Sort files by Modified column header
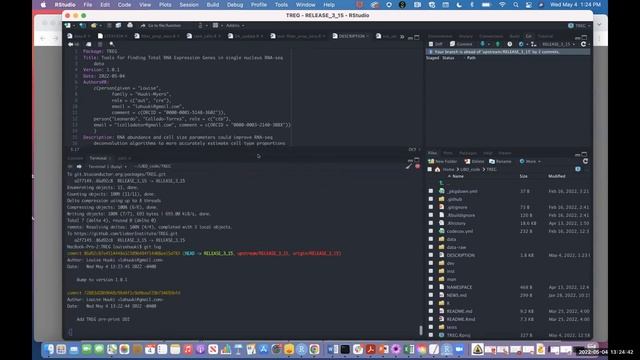This screenshot has height=360, width=640. pyautogui.click(x=557, y=176)
